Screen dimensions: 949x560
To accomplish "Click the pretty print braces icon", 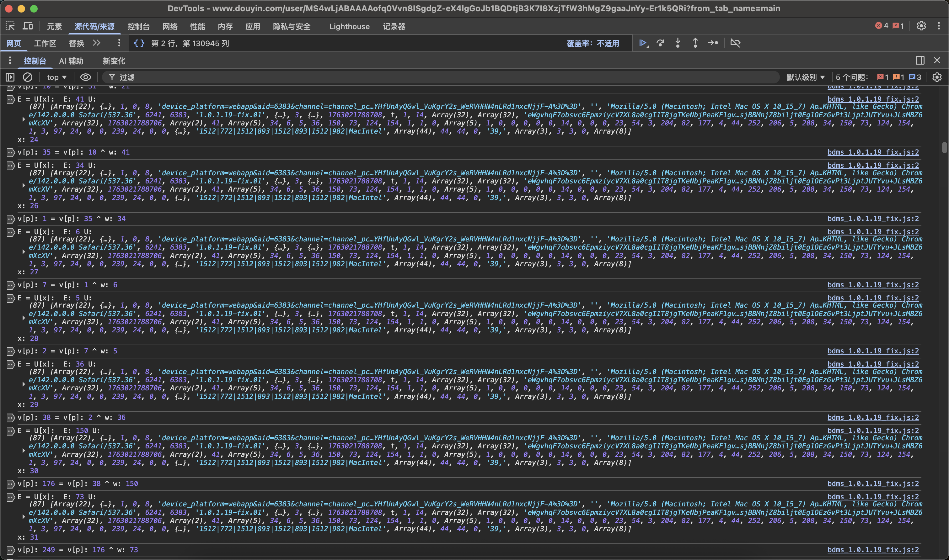I will coord(139,43).
